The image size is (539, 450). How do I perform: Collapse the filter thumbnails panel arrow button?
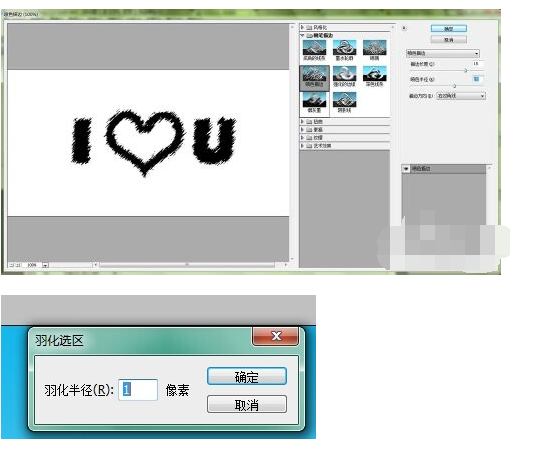[404, 28]
